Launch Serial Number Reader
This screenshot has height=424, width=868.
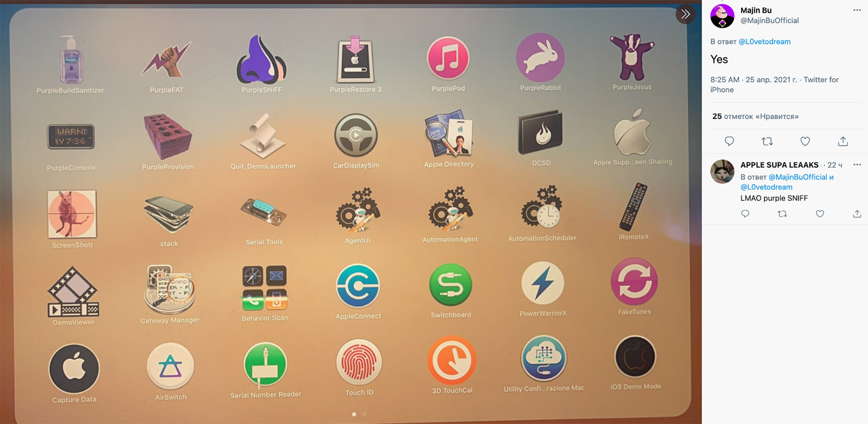[x=265, y=365]
